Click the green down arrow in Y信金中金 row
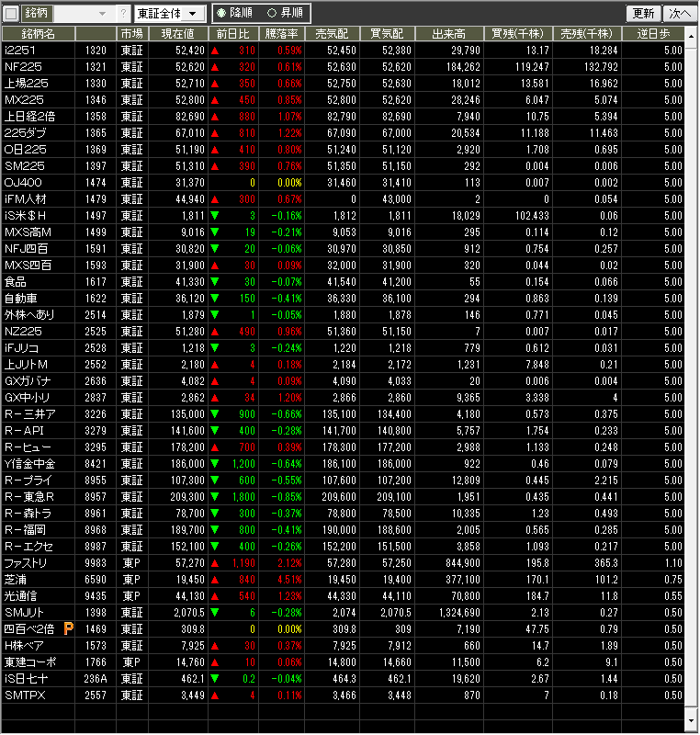Image resolution: width=700 pixels, height=735 pixels. (215, 463)
